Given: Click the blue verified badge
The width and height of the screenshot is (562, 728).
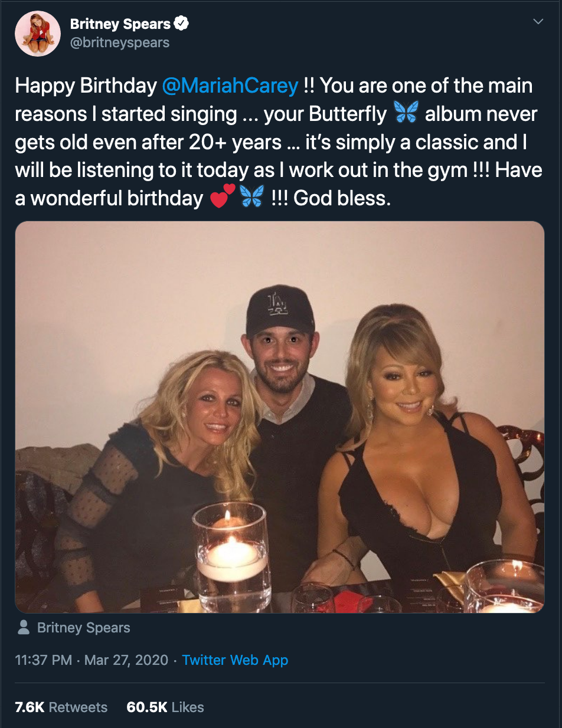Looking at the screenshot, I should (x=181, y=24).
